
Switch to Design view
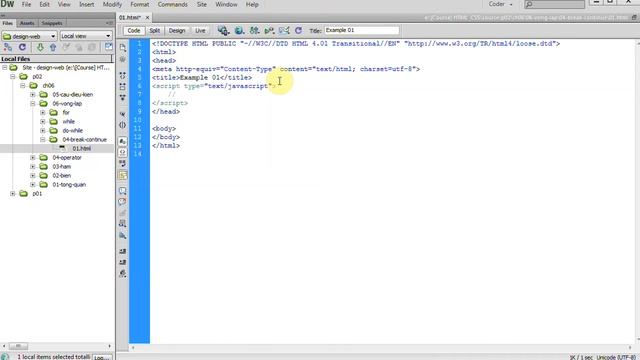(x=177, y=31)
